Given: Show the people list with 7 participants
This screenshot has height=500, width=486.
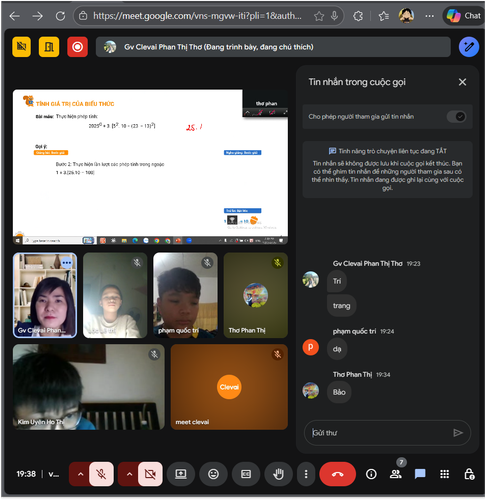Looking at the screenshot, I should click(x=396, y=474).
